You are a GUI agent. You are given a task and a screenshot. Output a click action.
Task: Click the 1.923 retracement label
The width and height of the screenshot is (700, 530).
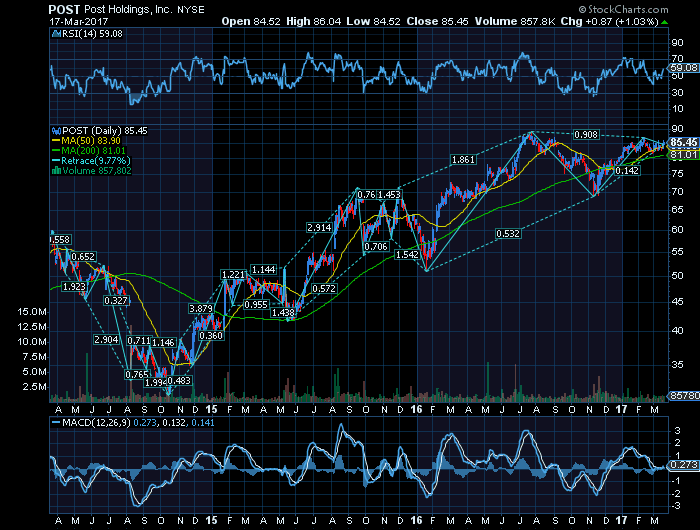[74, 287]
